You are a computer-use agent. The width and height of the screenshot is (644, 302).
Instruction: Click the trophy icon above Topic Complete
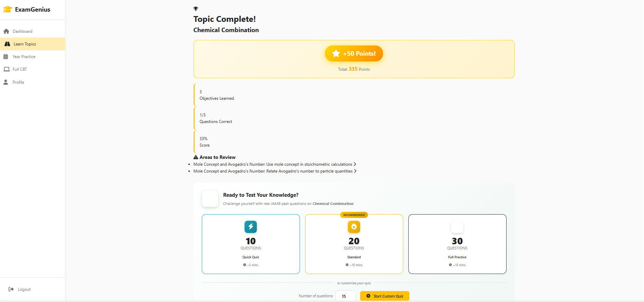[x=196, y=9]
